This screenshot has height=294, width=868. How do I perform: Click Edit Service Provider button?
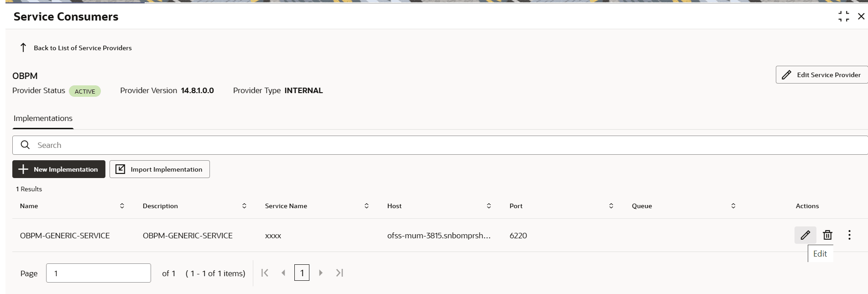[x=821, y=75]
